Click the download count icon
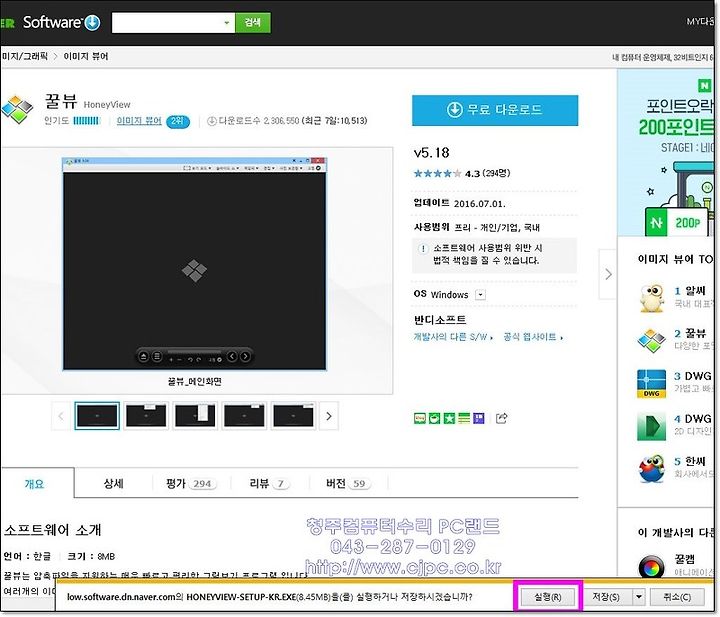 point(212,121)
